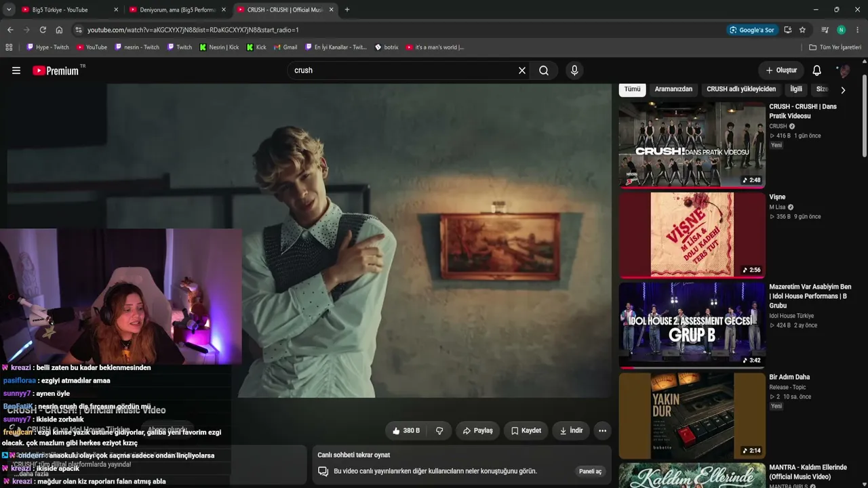Screen dimensions: 868x488
Task: Open Vişne video thumbnail
Action: pyautogui.click(x=692, y=235)
